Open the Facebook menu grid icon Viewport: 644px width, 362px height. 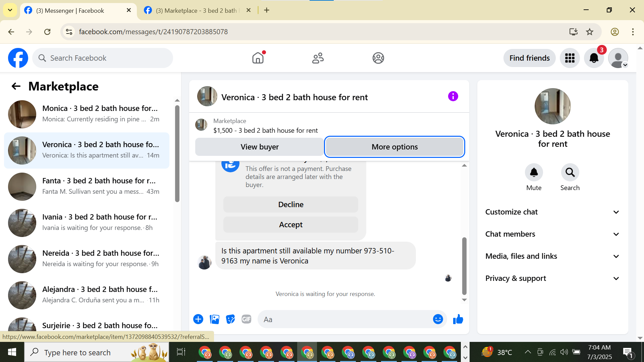coord(570,58)
